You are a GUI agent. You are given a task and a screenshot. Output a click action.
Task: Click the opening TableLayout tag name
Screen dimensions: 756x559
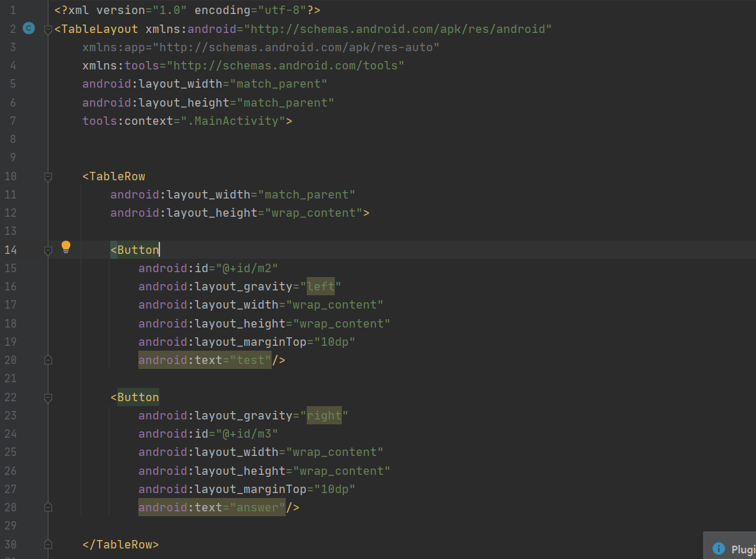coord(99,29)
